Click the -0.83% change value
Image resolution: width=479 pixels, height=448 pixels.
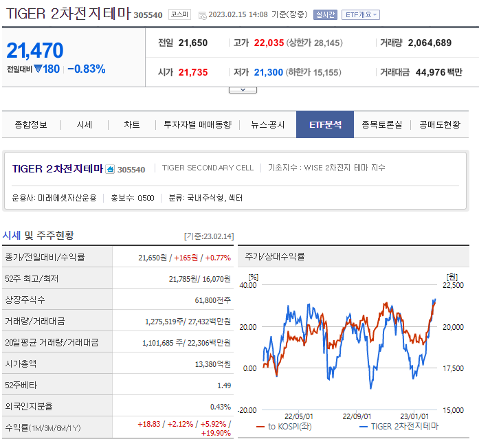pos(87,69)
